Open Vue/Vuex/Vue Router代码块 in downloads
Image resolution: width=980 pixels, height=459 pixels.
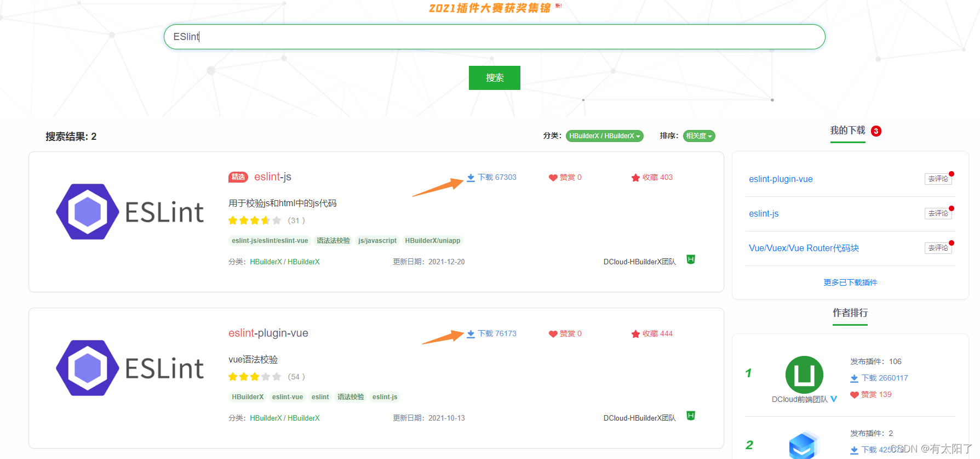[804, 248]
